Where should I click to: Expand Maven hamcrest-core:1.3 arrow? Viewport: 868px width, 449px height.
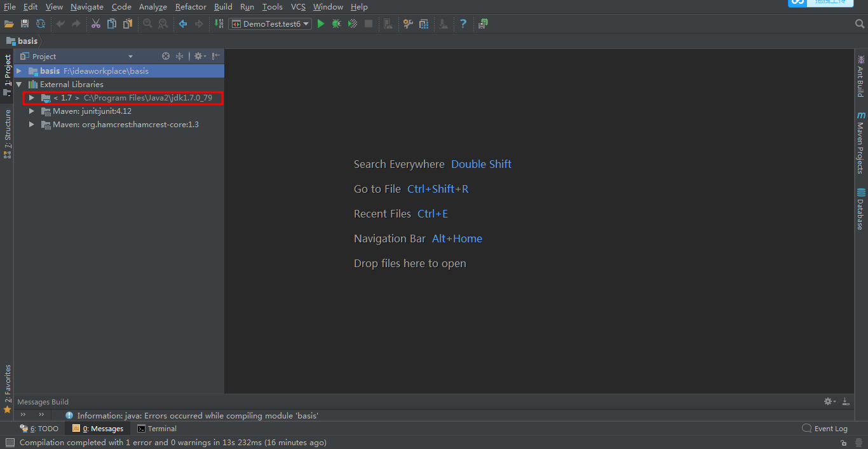pyautogui.click(x=31, y=124)
